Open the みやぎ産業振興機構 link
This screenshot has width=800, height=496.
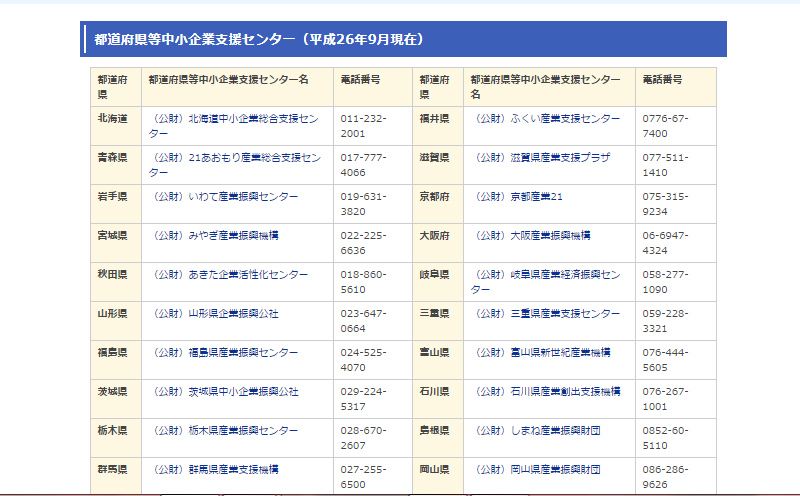[214, 235]
